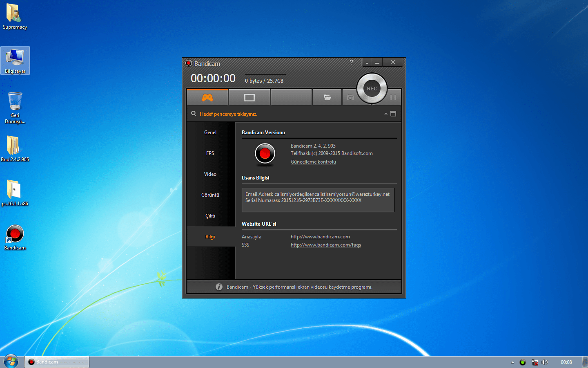Viewport: 588px width, 368px height.
Task: Select the Bilgisayar desktop icon
Action: (15, 61)
